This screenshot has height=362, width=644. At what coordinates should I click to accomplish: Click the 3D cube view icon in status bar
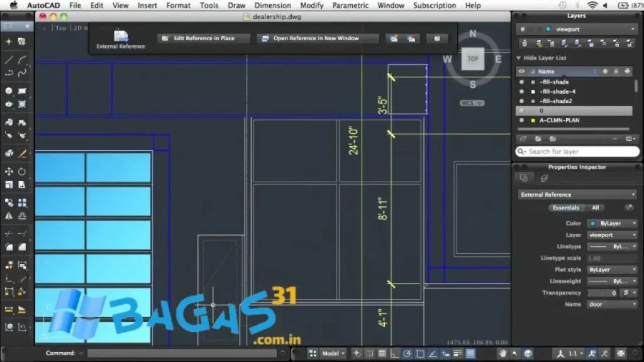[x=528, y=353]
